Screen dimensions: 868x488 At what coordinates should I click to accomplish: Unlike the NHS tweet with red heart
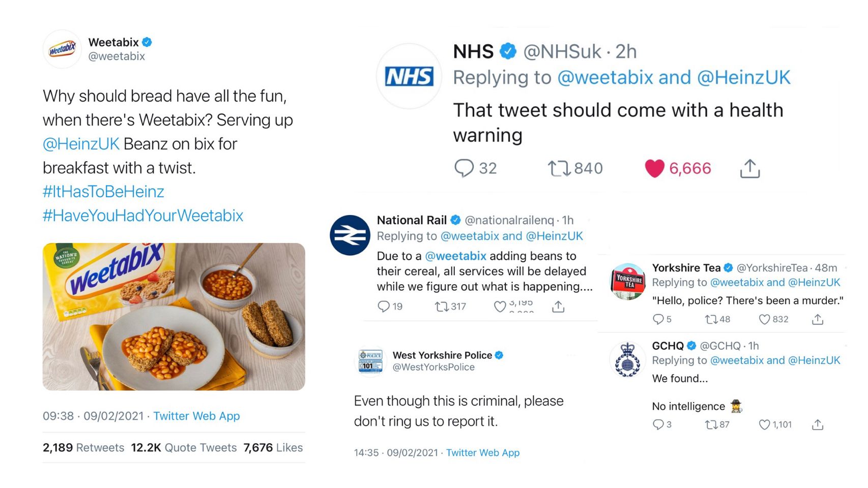point(654,168)
